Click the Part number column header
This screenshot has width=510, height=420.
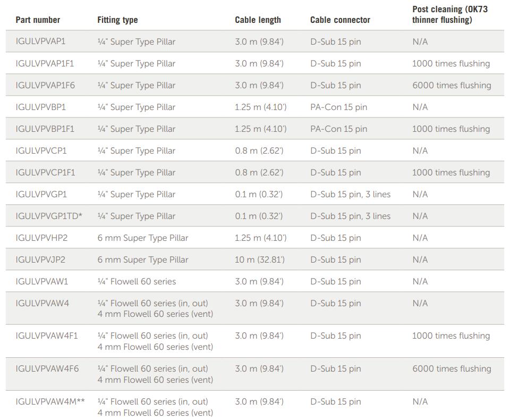pyautogui.click(x=38, y=20)
